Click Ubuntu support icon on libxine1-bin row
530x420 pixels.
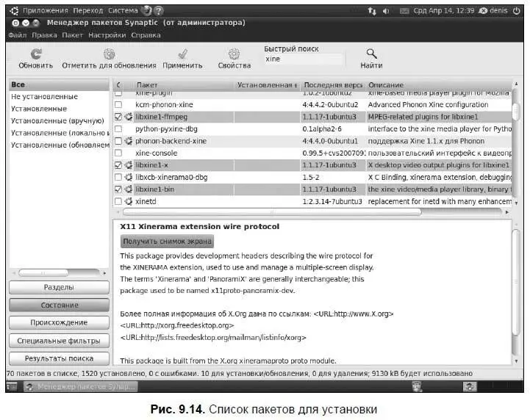[129, 189]
